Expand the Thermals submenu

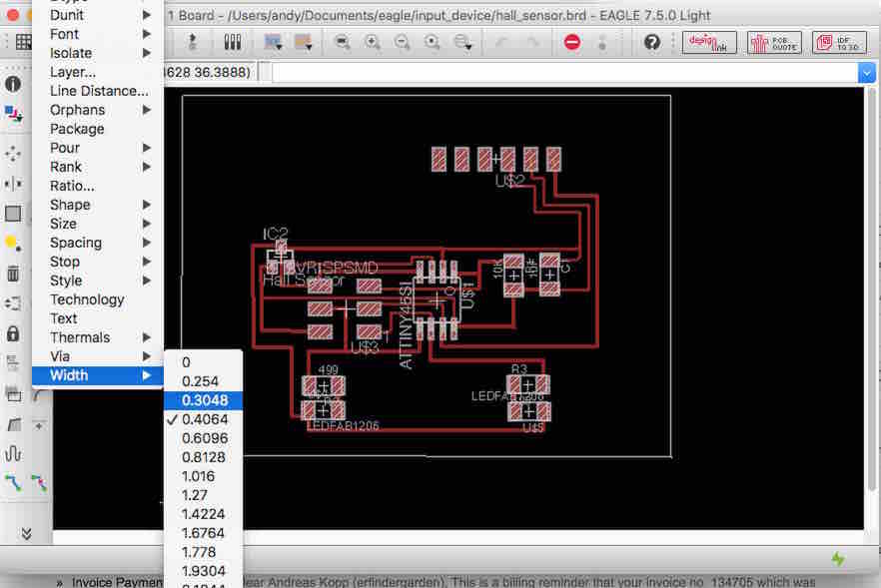(98, 338)
